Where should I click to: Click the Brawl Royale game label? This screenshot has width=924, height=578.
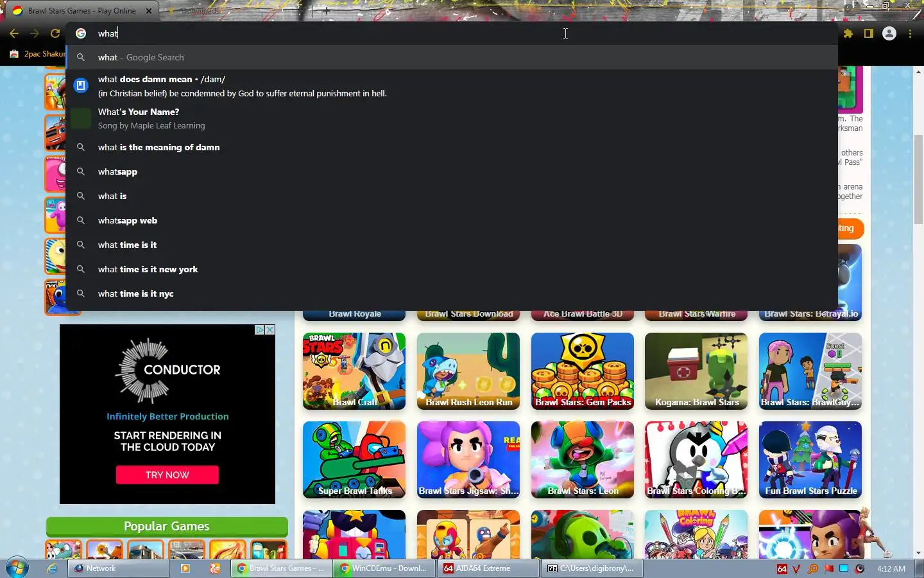354,314
